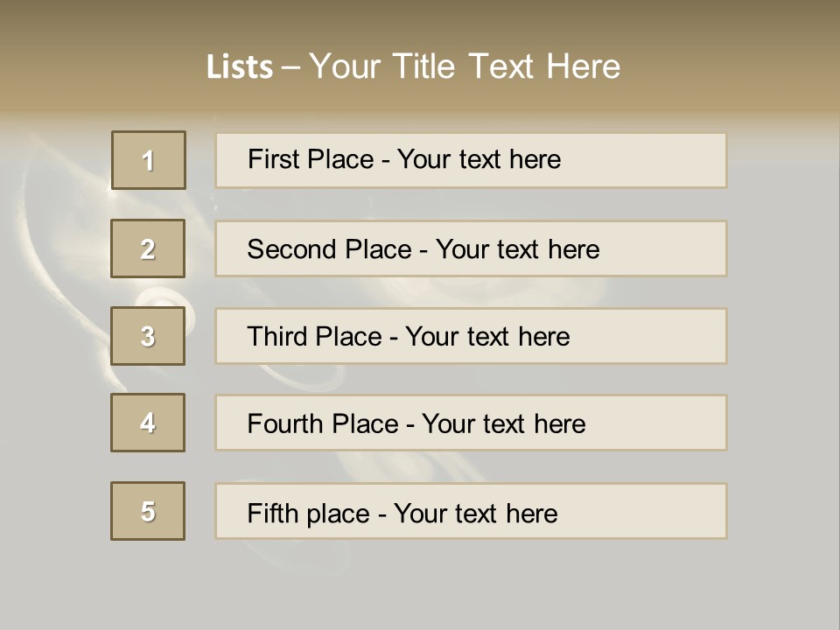Select the 'Fifth place - Your text here' bar
This screenshot has height=630, width=840.
click(x=471, y=511)
